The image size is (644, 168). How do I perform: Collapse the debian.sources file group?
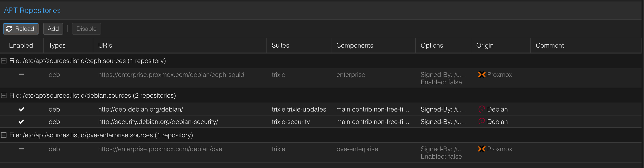click(x=4, y=95)
